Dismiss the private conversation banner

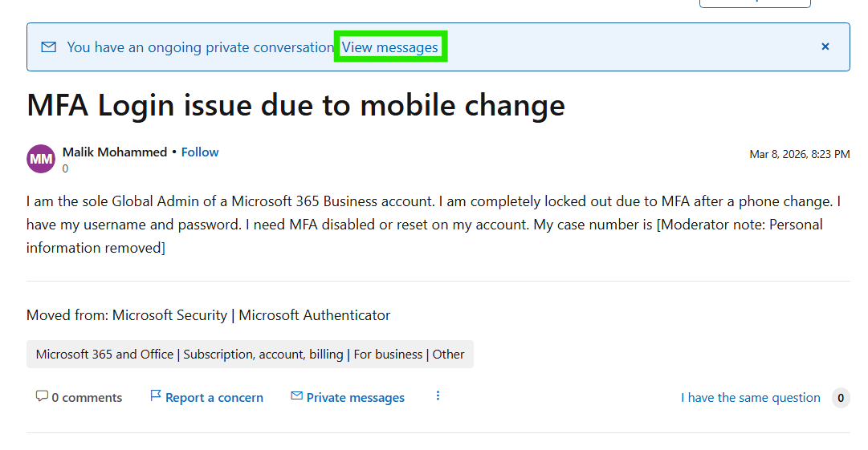(x=825, y=47)
